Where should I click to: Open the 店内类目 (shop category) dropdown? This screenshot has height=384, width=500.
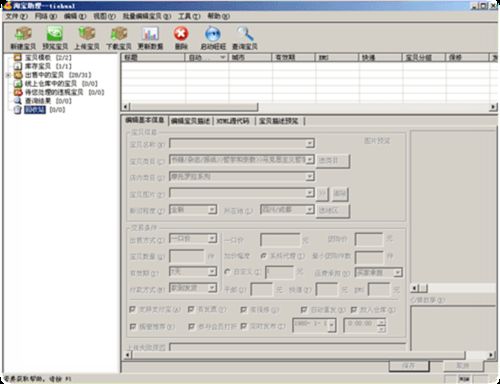point(310,176)
